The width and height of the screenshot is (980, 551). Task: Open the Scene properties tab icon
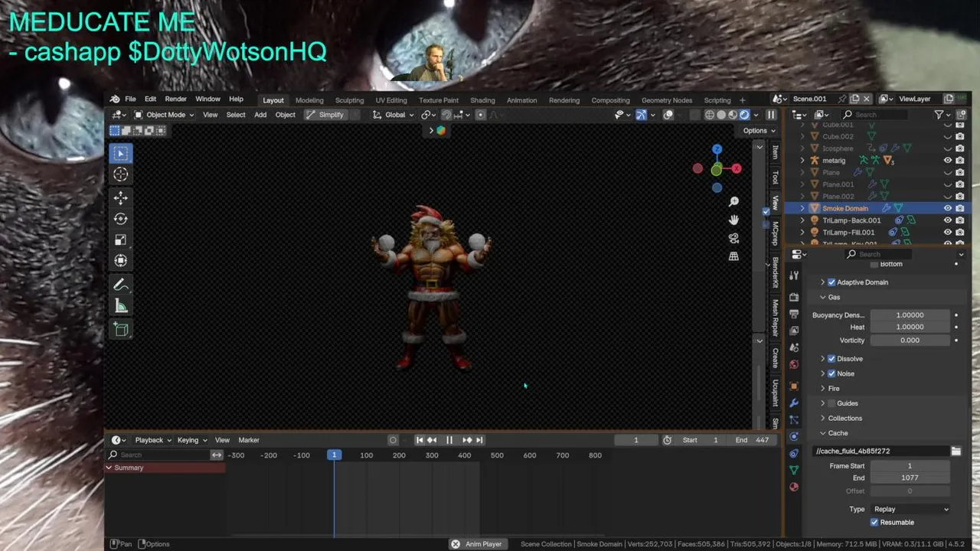[794, 347]
